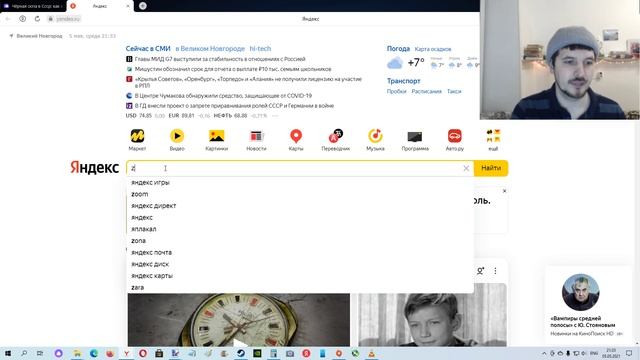This screenshot has height=360, width=640.
Task: Open Opera browser from the taskbar
Action: click(142, 353)
